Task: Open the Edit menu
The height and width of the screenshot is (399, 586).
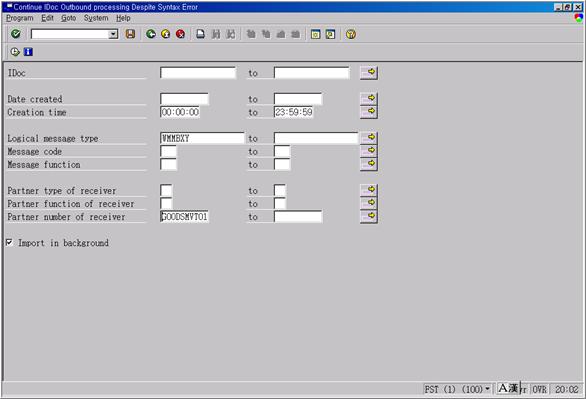Action: [47, 18]
